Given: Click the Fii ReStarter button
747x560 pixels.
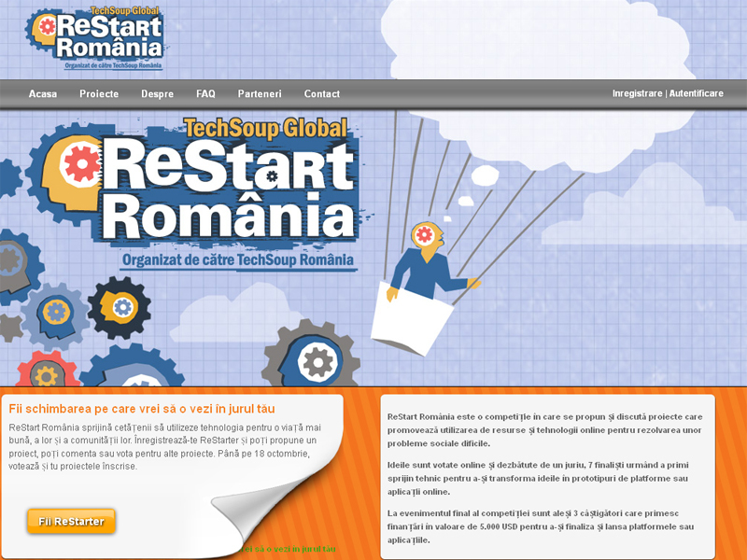Looking at the screenshot, I should 72,521.
